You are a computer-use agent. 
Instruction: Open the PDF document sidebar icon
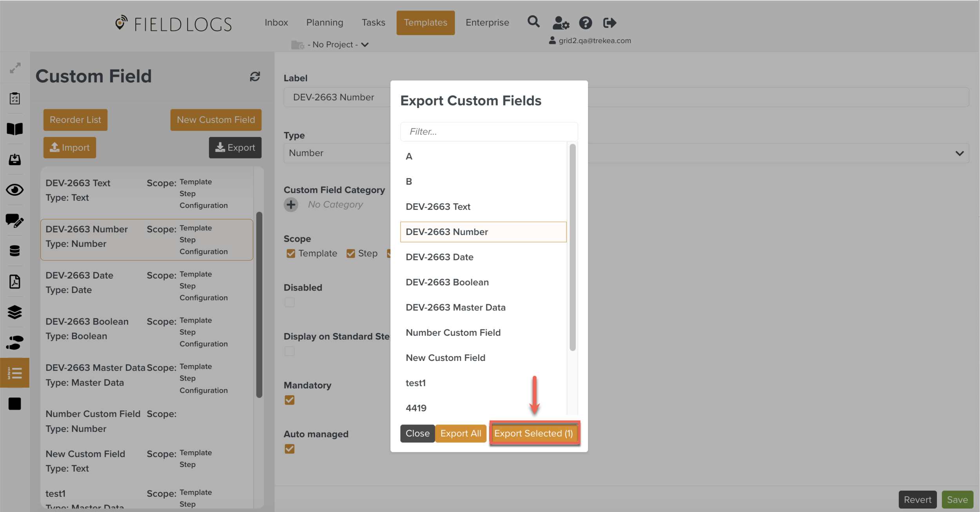tap(15, 282)
